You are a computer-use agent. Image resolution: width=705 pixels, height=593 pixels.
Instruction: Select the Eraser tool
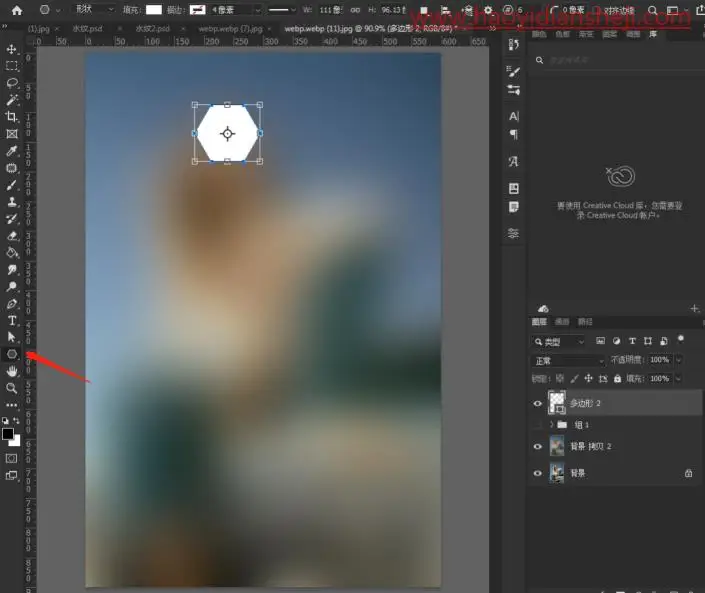12,236
